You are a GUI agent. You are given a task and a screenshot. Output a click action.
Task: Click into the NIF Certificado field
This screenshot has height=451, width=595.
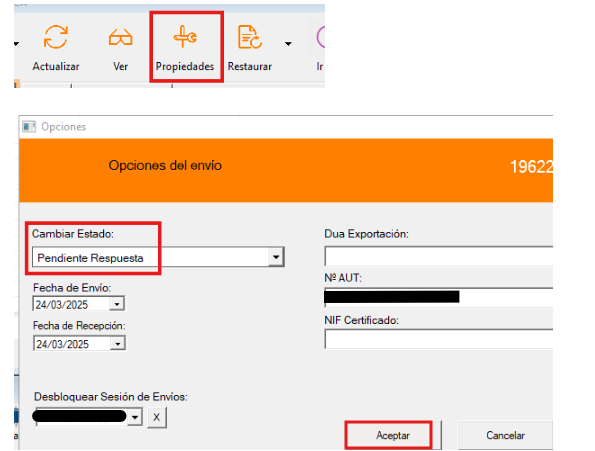(439, 339)
